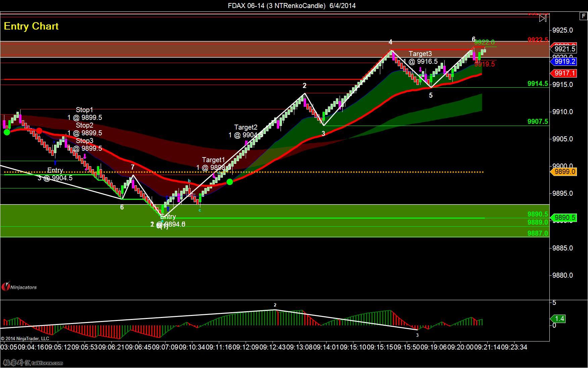Click the Entry 3 @ 9904.5 label
This screenshot has height=368, width=588.
click(x=55, y=174)
